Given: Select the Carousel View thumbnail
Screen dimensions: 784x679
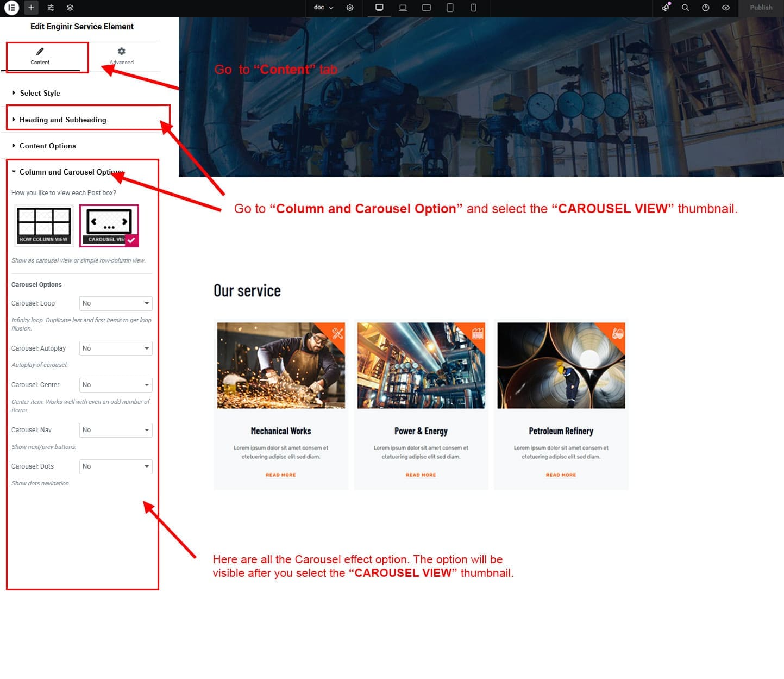Looking at the screenshot, I should pyautogui.click(x=109, y=226).
